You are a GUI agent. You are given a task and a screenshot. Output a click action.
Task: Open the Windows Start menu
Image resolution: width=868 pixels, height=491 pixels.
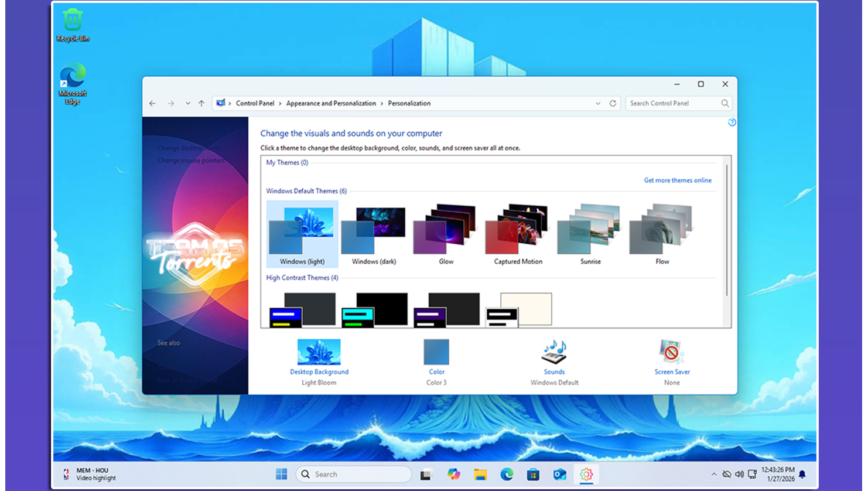pos(282,475)
